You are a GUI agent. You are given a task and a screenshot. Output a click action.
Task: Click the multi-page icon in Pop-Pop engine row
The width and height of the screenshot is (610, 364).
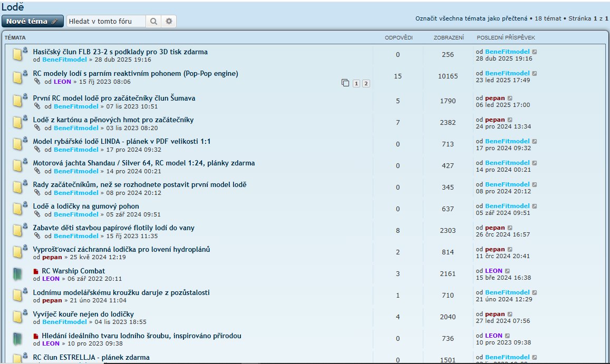click(x=345, y=83)
